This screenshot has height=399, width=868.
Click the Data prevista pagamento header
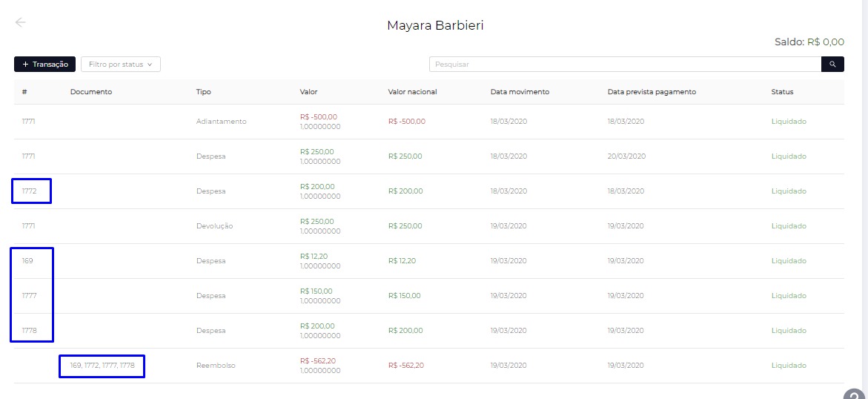652,92
